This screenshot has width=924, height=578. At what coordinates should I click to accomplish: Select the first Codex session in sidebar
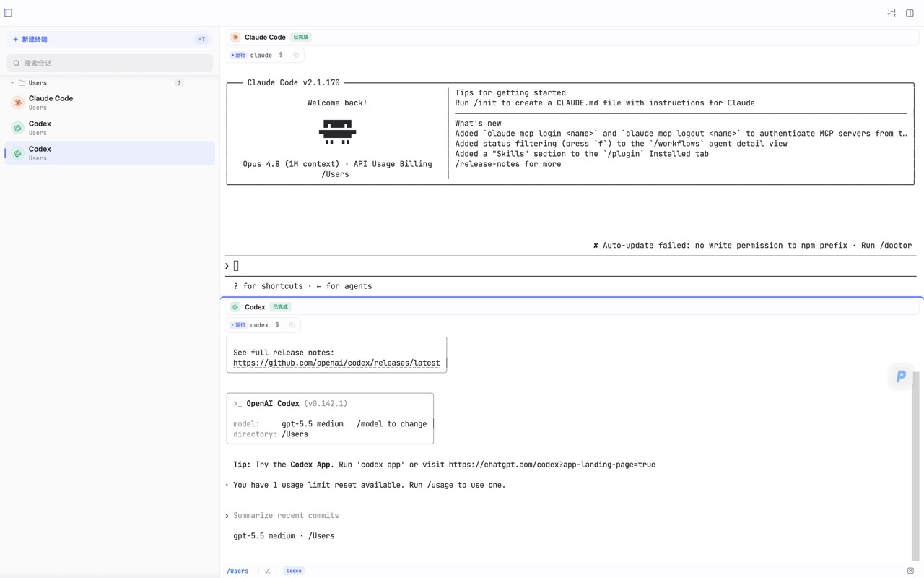(110, 128)
